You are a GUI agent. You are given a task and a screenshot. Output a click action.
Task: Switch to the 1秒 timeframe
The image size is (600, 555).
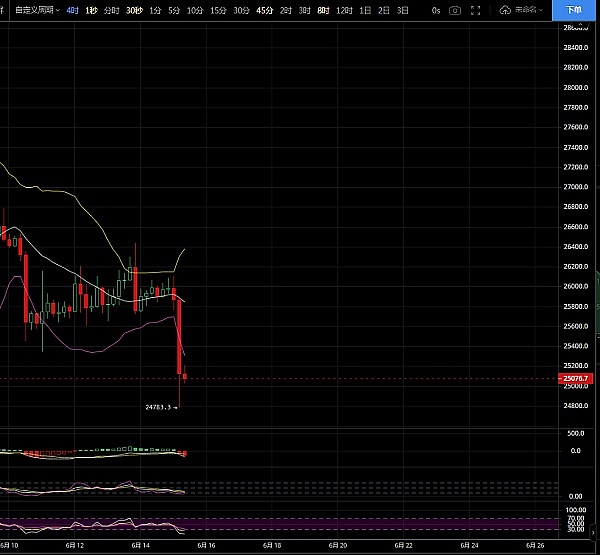pos(92,10)
